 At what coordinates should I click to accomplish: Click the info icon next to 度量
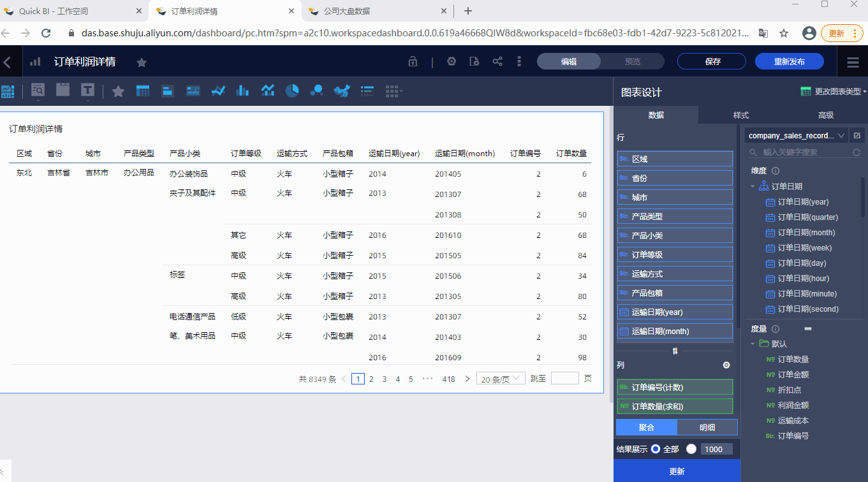pyautogui.click(x=776, y=329)
